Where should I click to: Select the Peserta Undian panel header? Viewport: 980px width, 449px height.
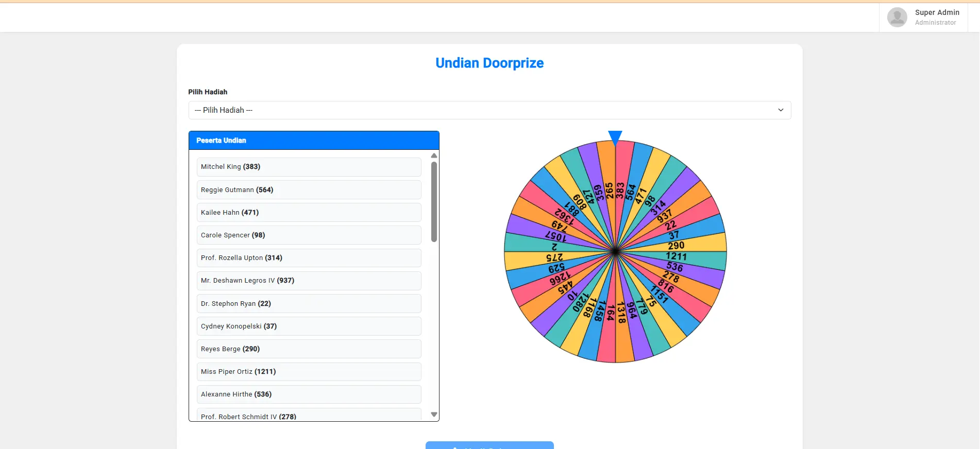[x=314, y=141]
